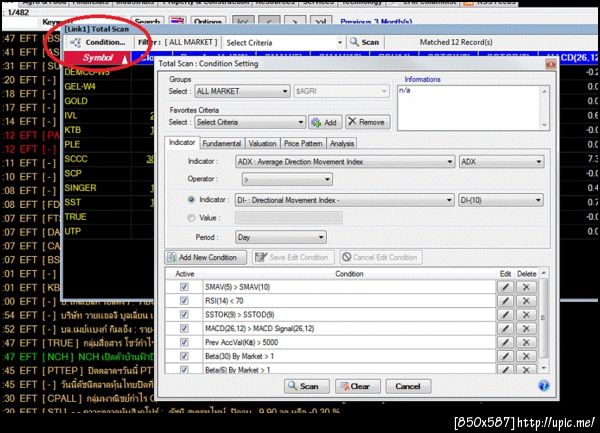The image size is (600, 433).
Task: Close the Condition Setting dialog
Action: pyautogui.click(x=551, y=64)
